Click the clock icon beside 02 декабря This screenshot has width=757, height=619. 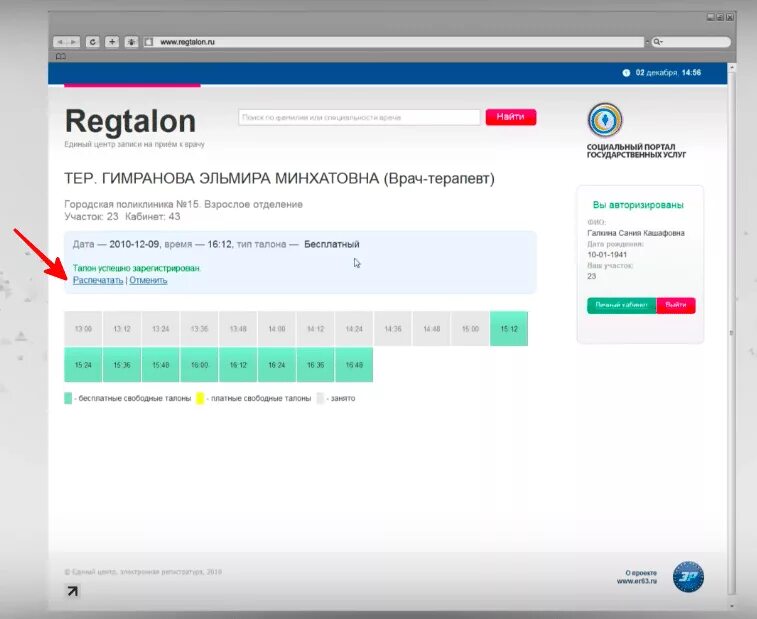pos(626,73)
